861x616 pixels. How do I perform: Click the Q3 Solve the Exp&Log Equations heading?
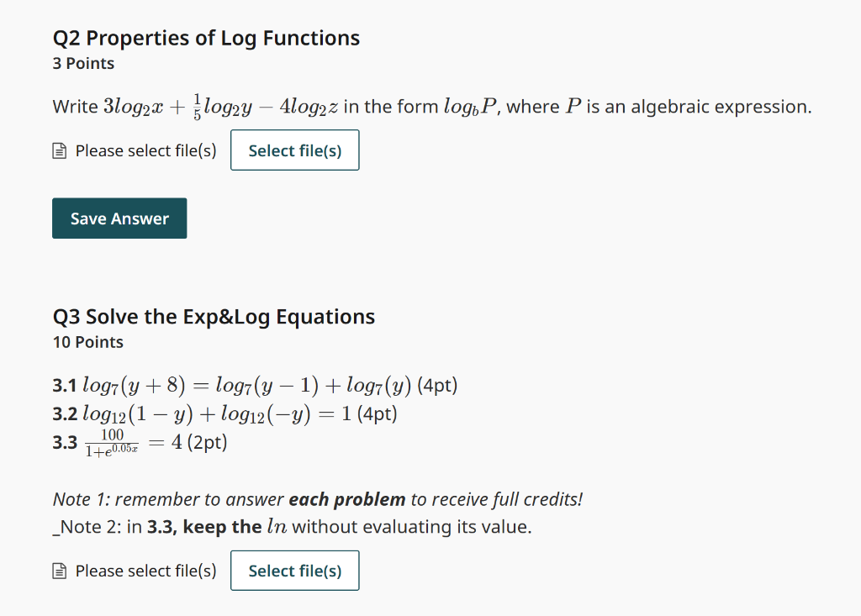point(214,317)
